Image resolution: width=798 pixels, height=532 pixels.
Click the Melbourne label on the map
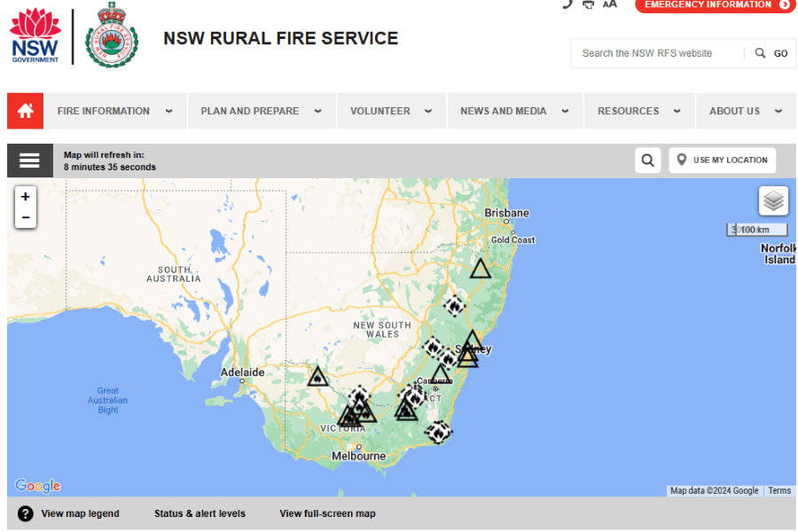(x=359, y=456)
